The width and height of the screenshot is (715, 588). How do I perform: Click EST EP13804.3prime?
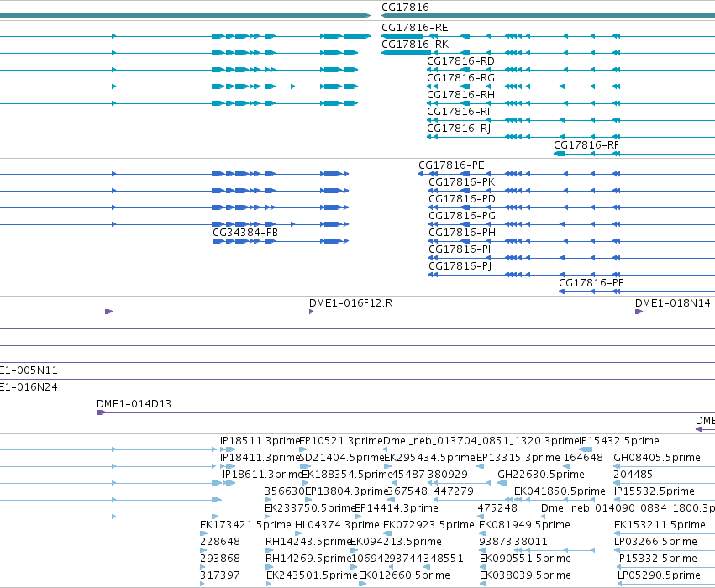346,492
